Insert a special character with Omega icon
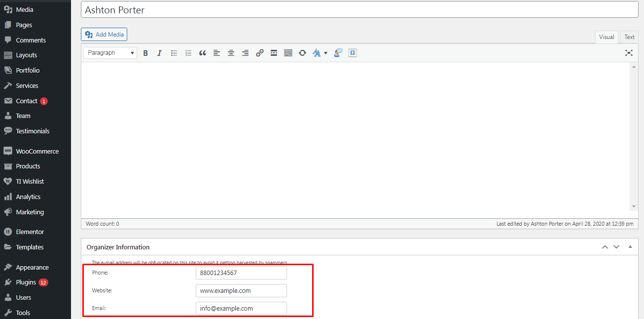The height and width of the screenshot is (319, 644). click(x=352, y=53)
